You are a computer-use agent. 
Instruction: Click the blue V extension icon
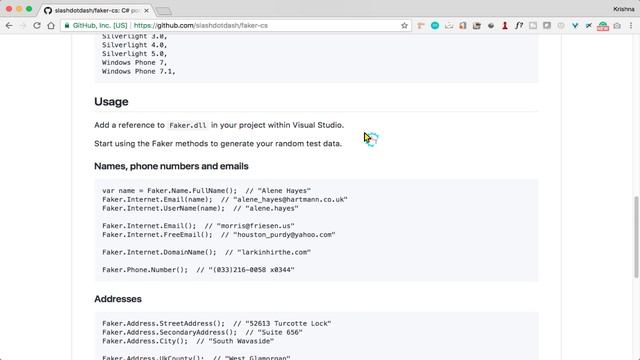[x=575, y=25]
